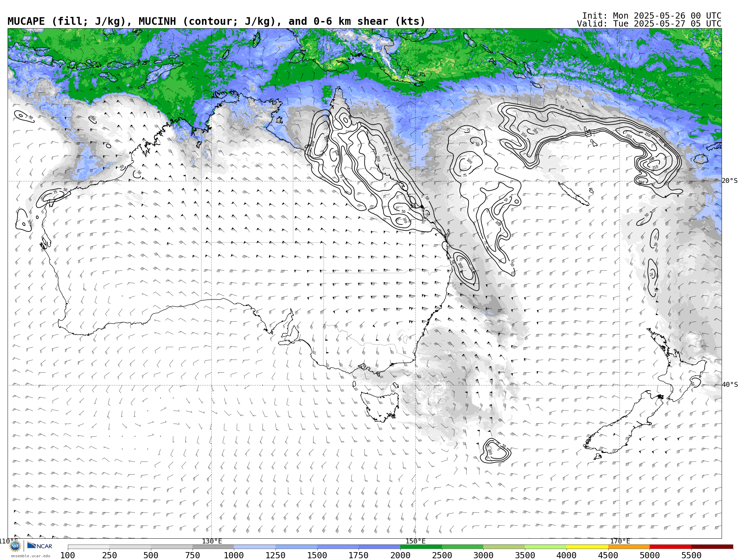Image resolution: width=744 pixels, height=560 pixels.
Task: Click the 20°S latitude label
Action: point(730,181)
